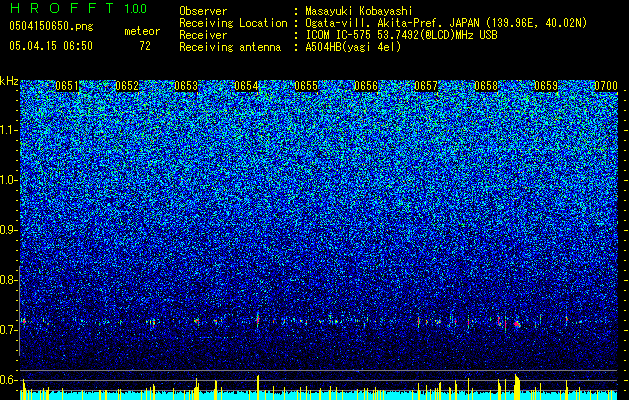Click the 0651 time marker
This screenshot has height=400, width=629.
pyautogui.click(x=67, y=86)
